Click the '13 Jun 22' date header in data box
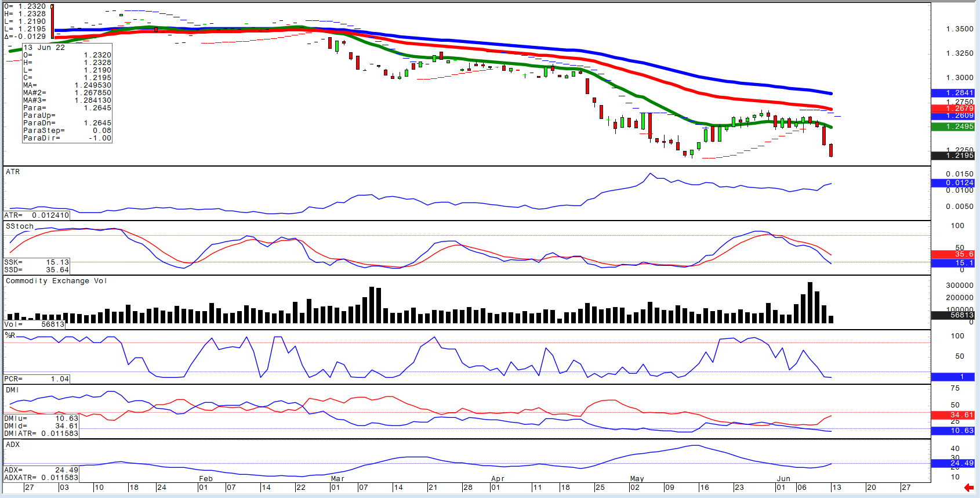The width and height of the screenshot is (980, 498). point(44,48)
